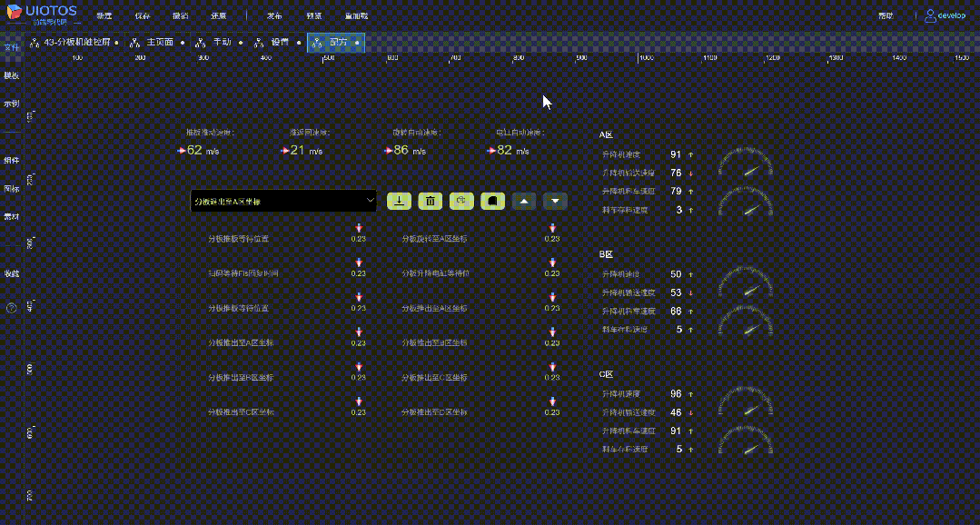The width and height of the screenshot is (980, 525).
Task: Click the arrow icon beside the 82 m/s value
Action: point(490,151)
